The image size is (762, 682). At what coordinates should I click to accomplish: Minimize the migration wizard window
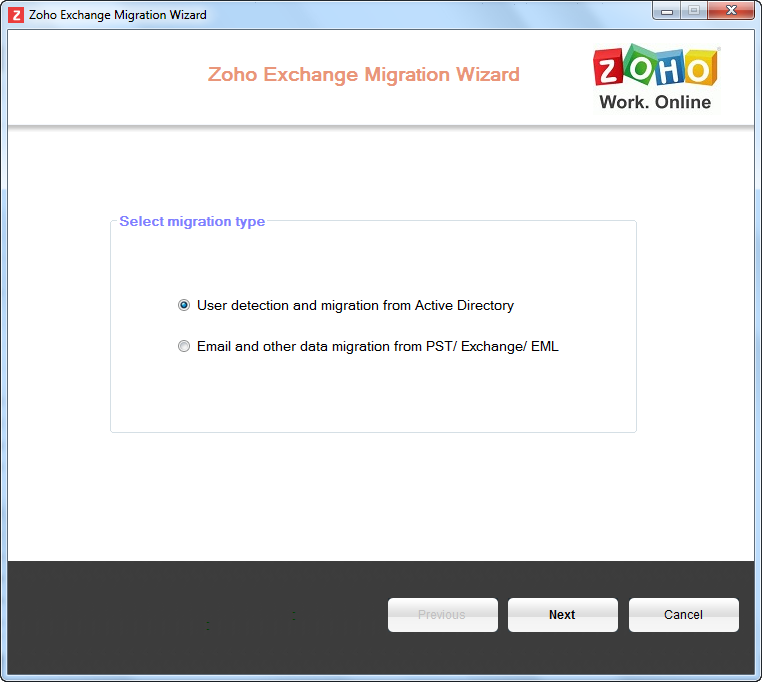(x=668, y=11)
